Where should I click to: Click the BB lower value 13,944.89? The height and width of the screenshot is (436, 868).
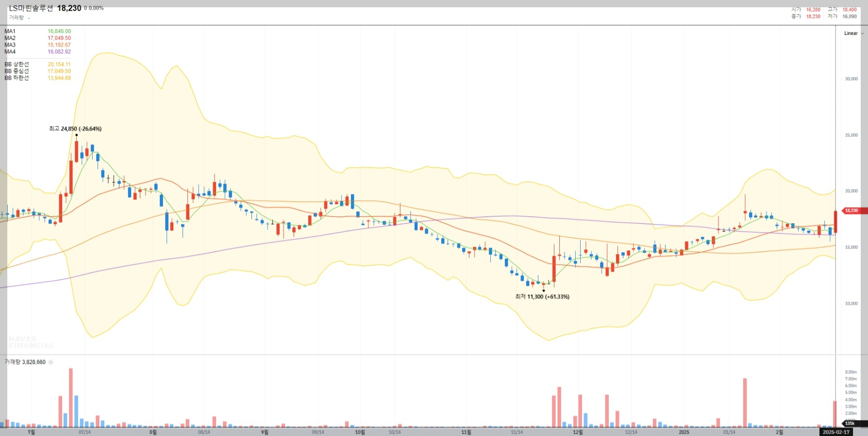point(59,78)
